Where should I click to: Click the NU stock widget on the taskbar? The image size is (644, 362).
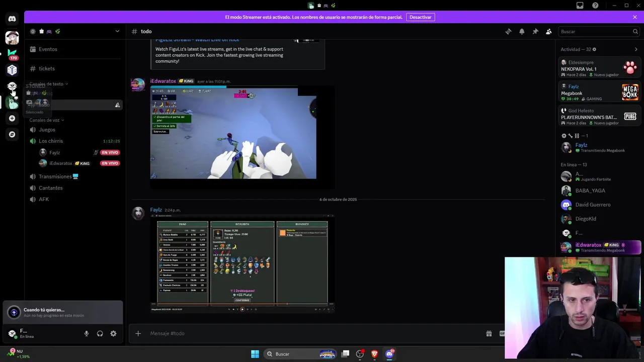(19, 354)
